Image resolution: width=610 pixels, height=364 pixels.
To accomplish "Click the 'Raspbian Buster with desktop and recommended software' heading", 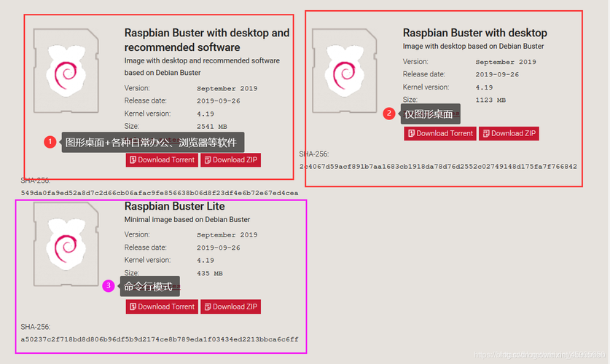I will coord(206,40).
